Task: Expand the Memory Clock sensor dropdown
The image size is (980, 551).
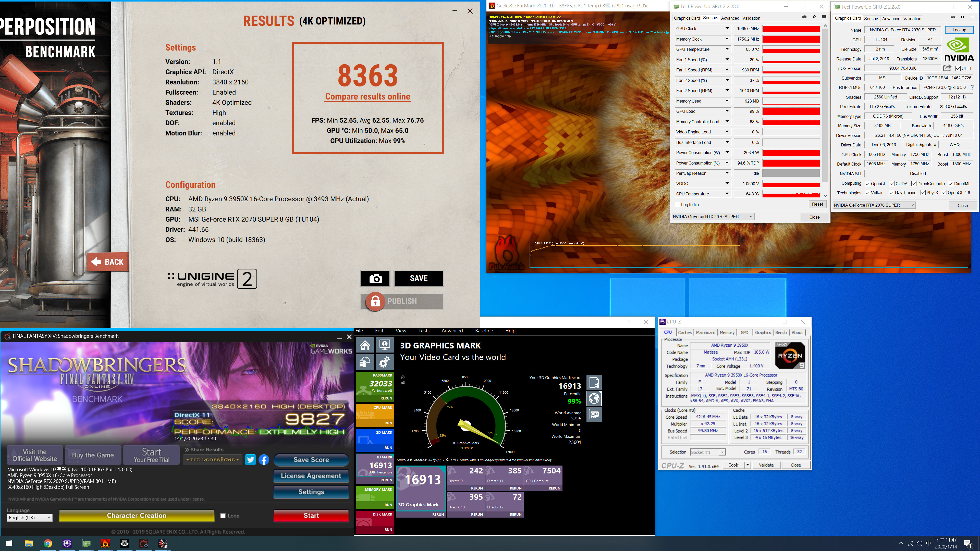Action: [x=727, y=39]
